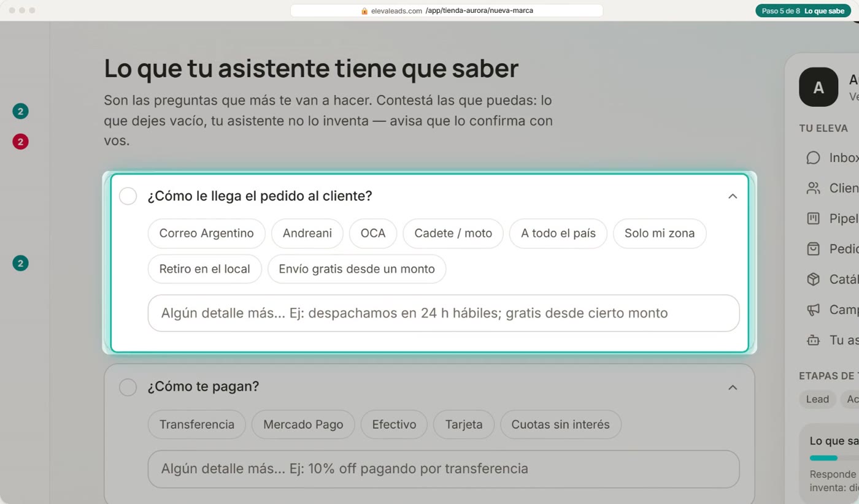Click the Pedidos shopping bag icon

[813, 249]
